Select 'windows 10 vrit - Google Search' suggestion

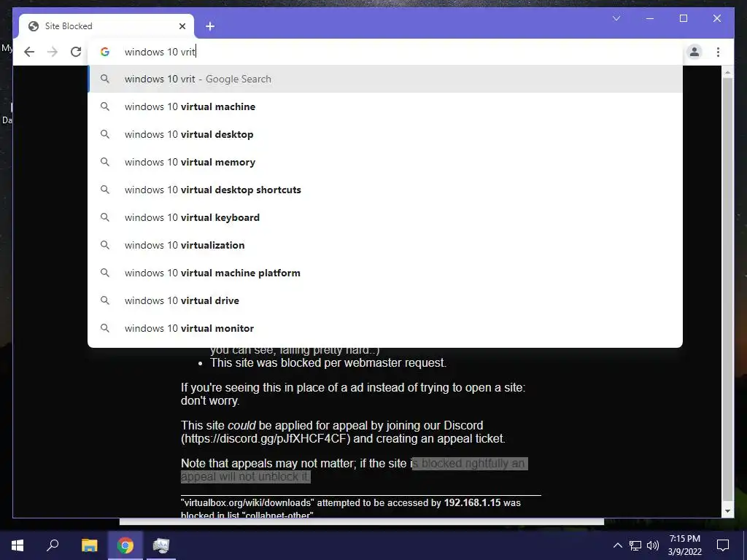385,79
